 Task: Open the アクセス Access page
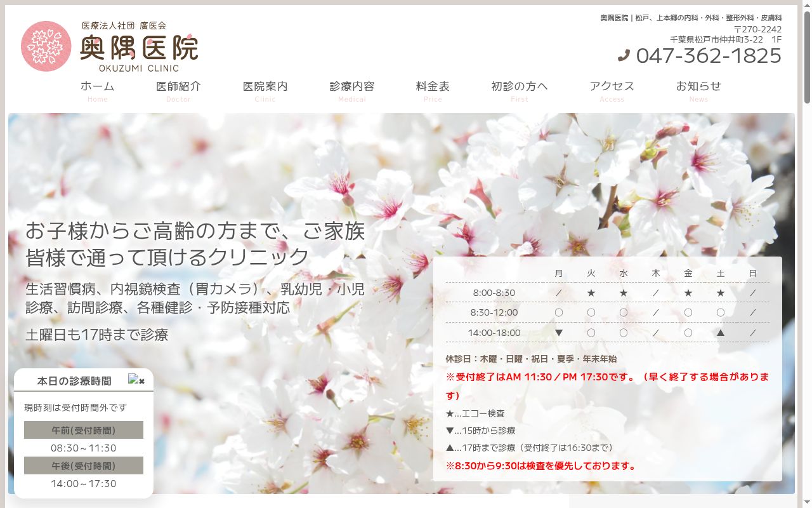(612, 91)
